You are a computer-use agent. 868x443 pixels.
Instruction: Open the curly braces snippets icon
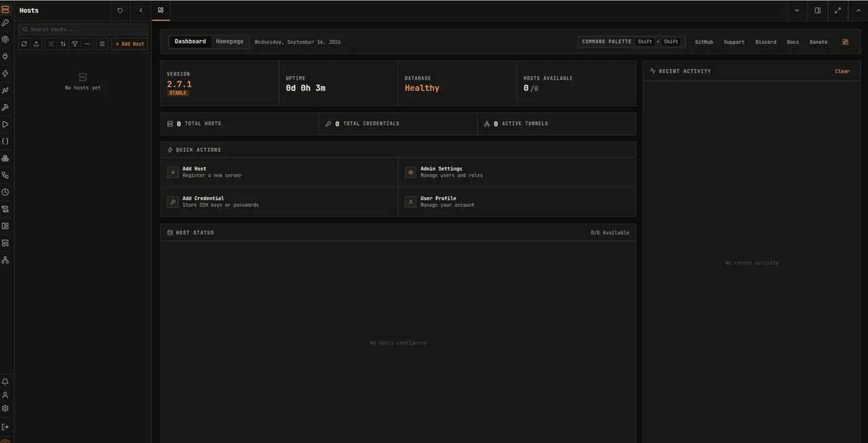[x=5, y=142]
